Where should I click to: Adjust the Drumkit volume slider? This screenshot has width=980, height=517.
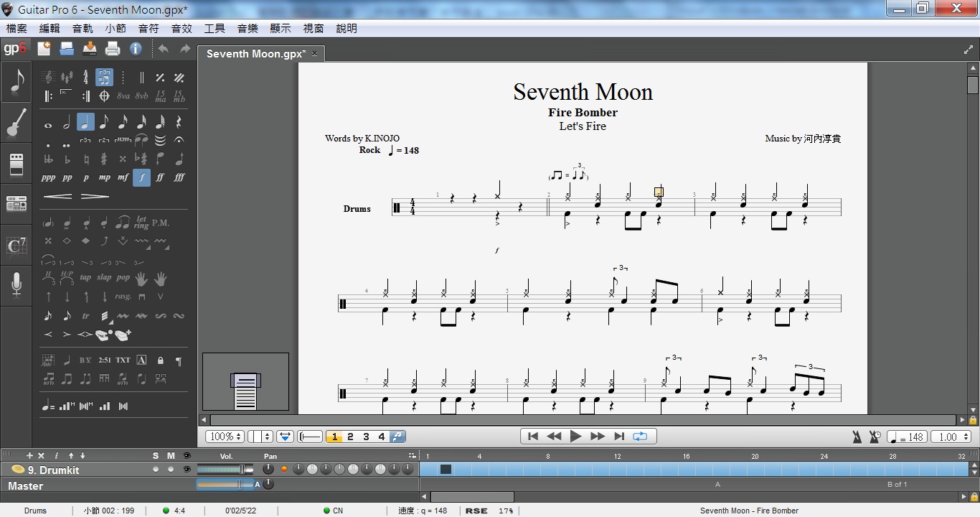225,470
